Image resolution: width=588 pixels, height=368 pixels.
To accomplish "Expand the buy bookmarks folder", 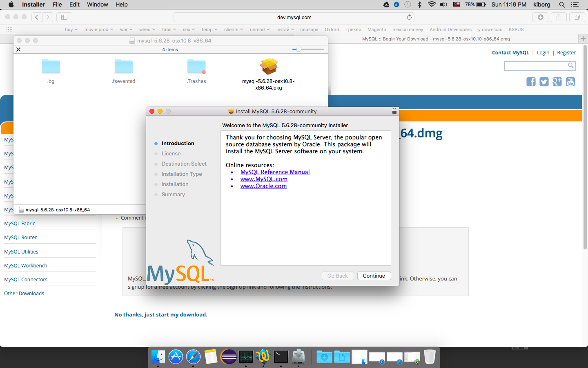I will coord(71,29).
